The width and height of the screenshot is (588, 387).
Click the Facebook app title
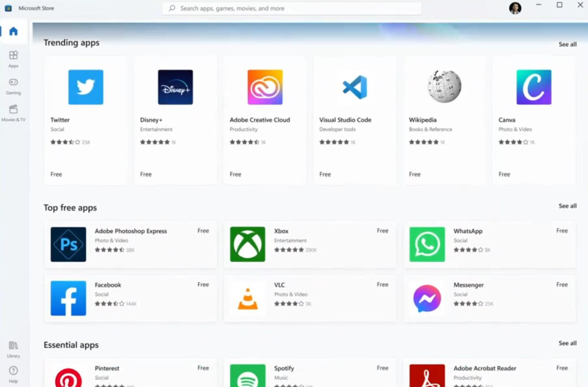108,285
